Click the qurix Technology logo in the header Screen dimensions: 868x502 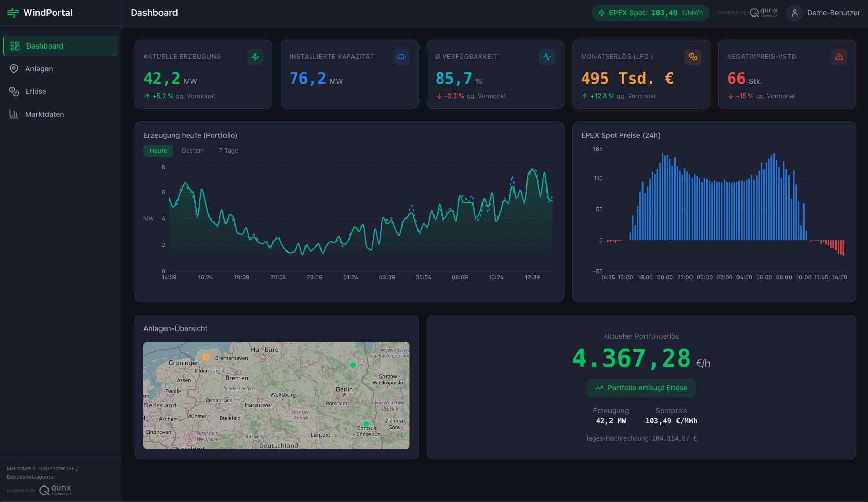764,12
